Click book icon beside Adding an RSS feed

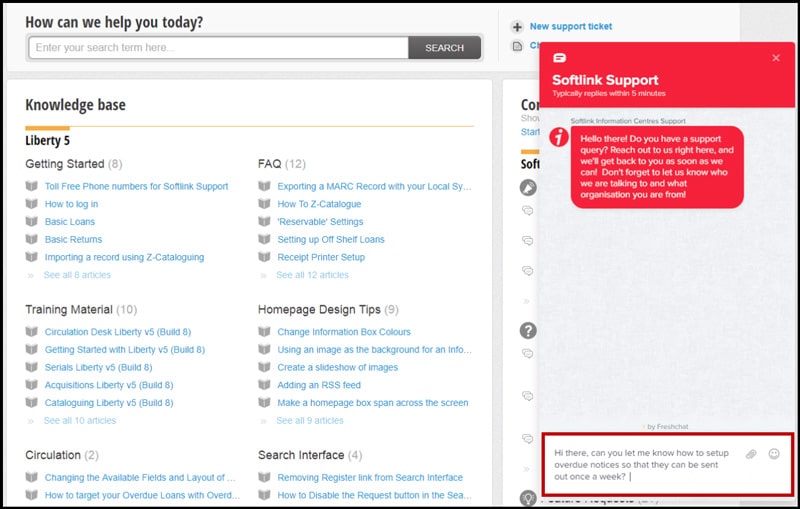pyautogui.click(x=264, y=385)
